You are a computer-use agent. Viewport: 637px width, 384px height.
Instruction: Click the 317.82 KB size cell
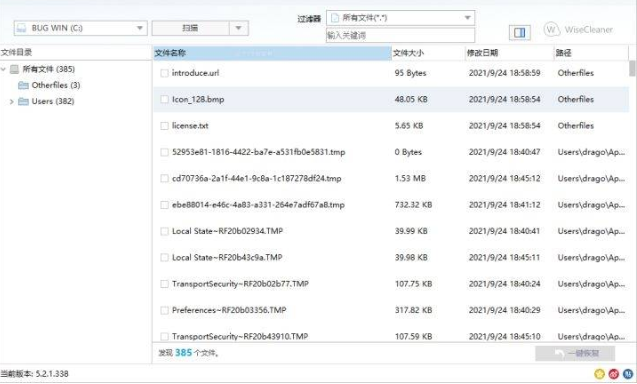(x=413, y=310)
